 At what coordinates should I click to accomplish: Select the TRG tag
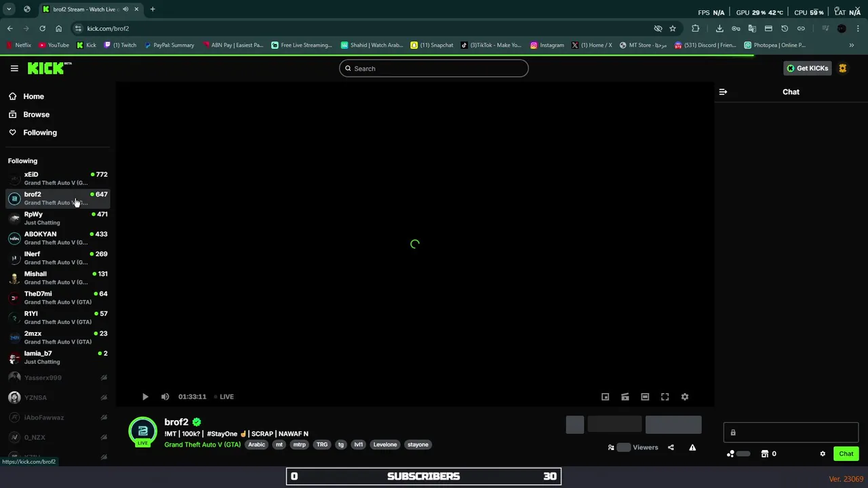tap(322, 445)
